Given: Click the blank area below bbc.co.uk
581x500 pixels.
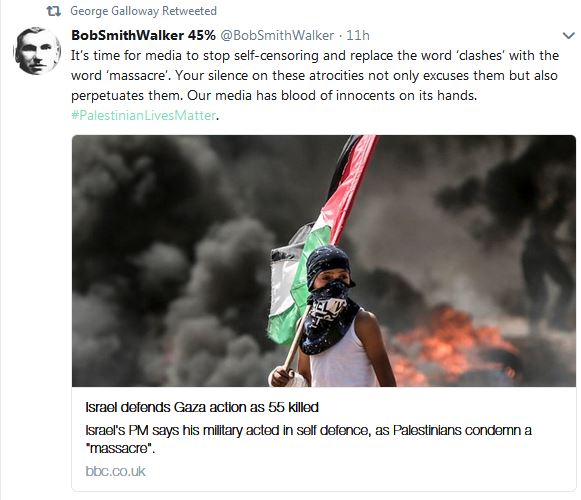Looking at the screenshot, I should pos(324,485).
